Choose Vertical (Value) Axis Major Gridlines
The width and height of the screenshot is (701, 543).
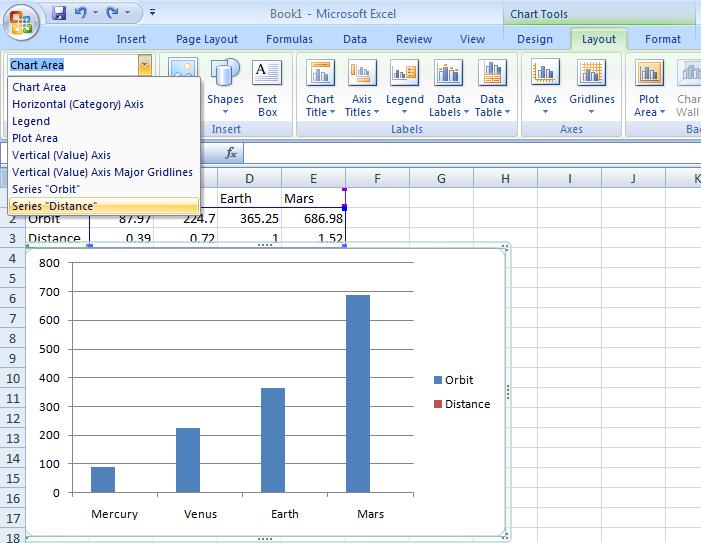(102, 172)
